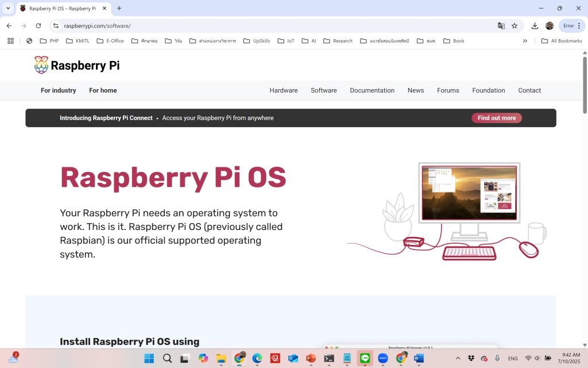Open a new browser tab
The width and height of the screenshot is (588, 368).
[x=119, y=8]
